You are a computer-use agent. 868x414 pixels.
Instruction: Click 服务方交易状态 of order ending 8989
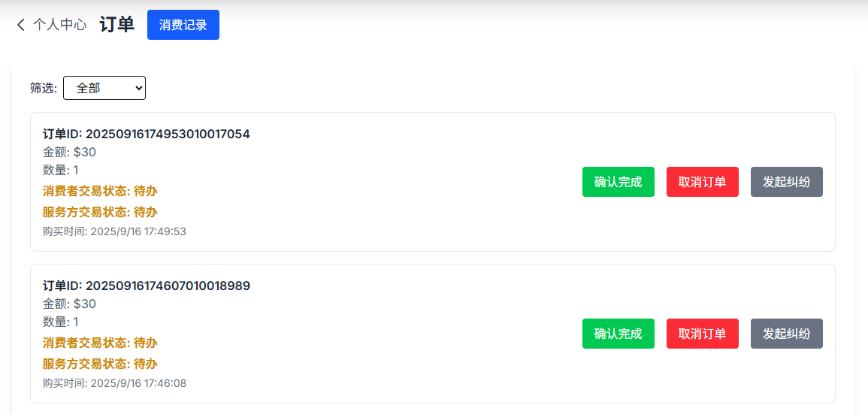coord(100,364)
